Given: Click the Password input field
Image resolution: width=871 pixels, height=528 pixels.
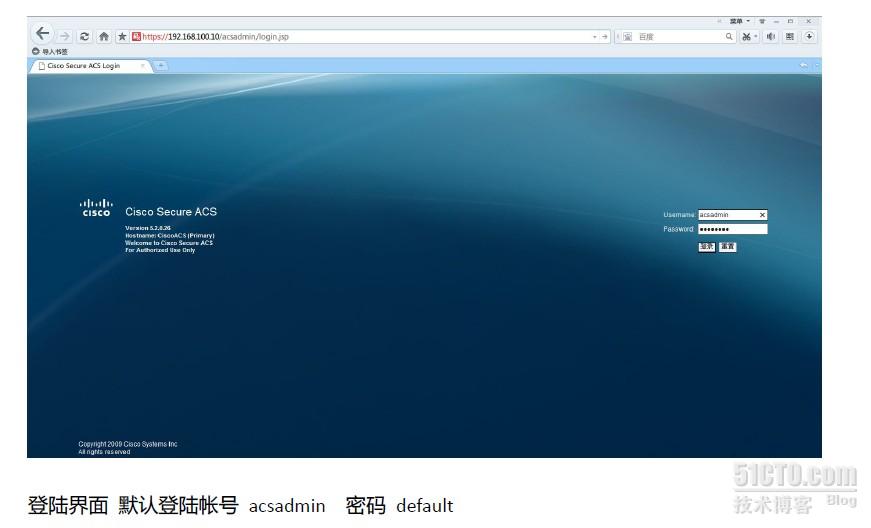Looking at the screenshot, I should coord(733,229).
